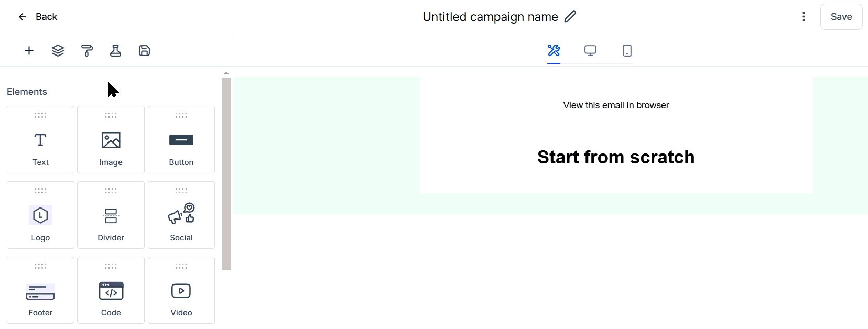Select the Video element tile

click(181, 291)
